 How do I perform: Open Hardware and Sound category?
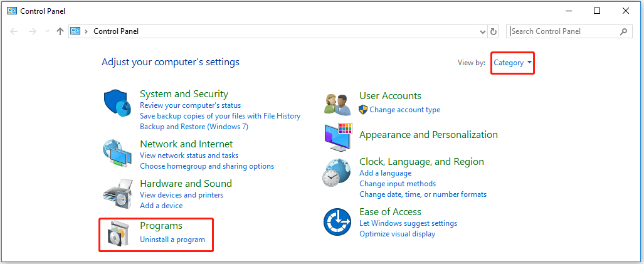[186, 184]
